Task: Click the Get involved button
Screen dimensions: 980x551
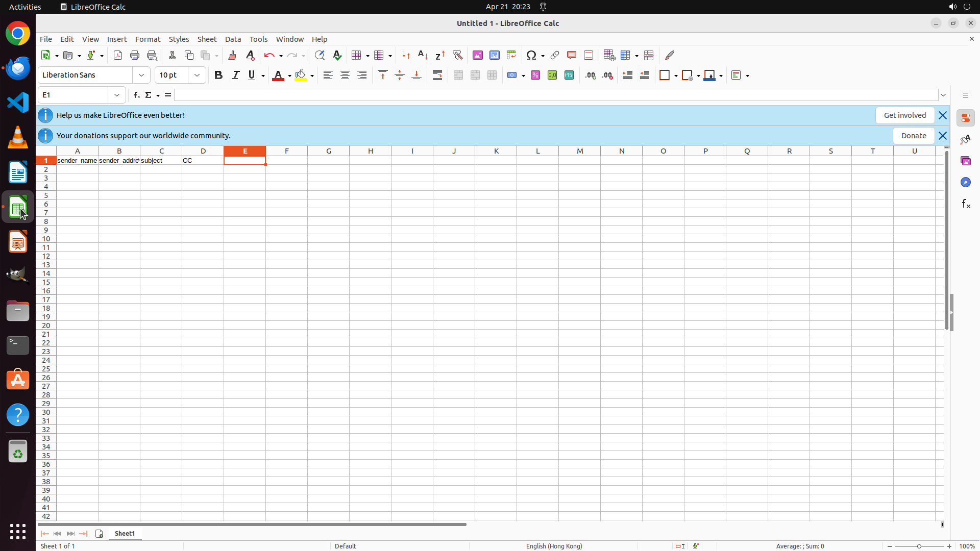Action: click(x=904, y=115)
